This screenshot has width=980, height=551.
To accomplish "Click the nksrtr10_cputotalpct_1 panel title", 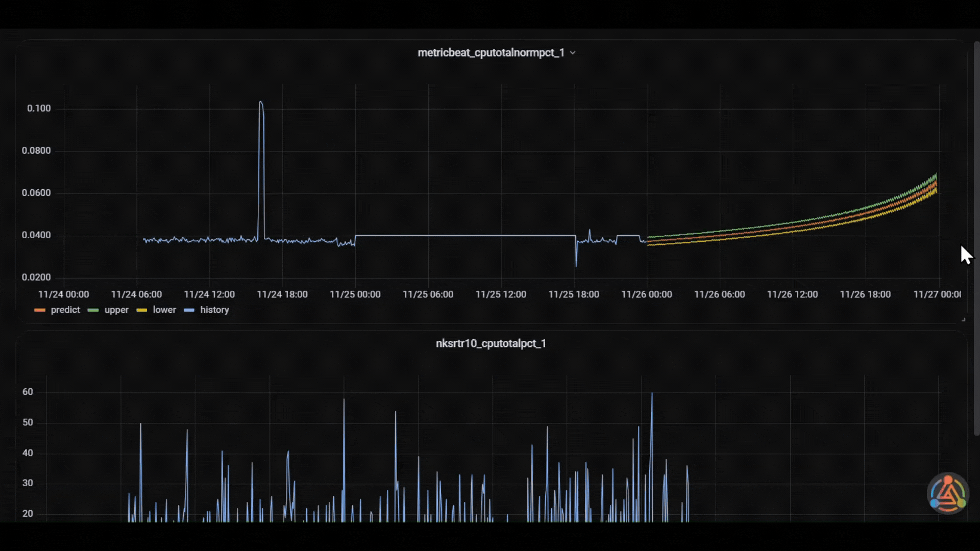I will [x=491, y=344].
